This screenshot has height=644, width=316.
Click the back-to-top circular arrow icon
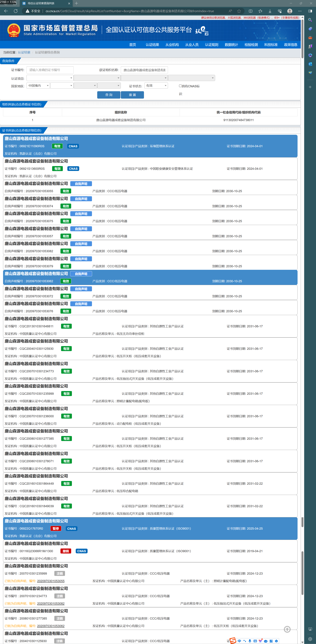pyautogui.click(x=287, y=629)
